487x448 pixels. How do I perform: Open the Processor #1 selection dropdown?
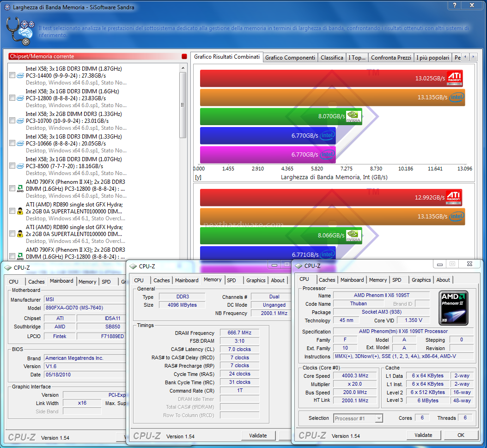(379, 418)
